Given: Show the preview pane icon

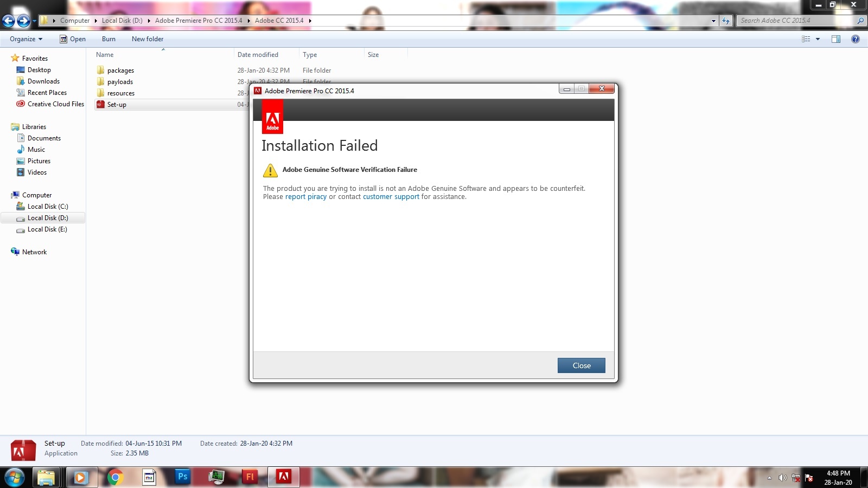Looking at the screenshot, I should [836, 39].
